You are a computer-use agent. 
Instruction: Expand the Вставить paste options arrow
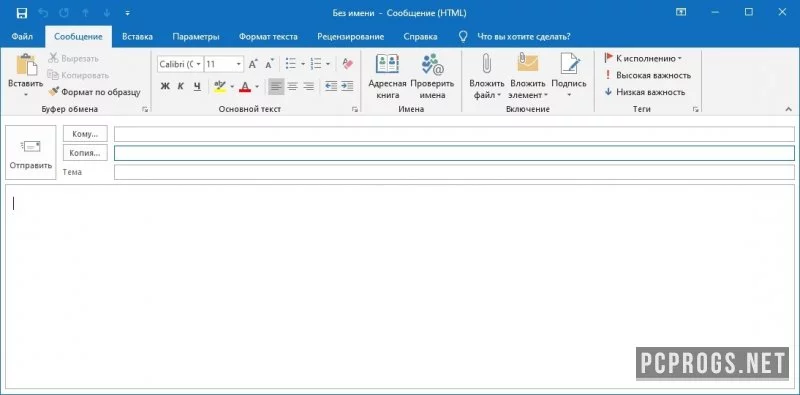click(26, 95)
